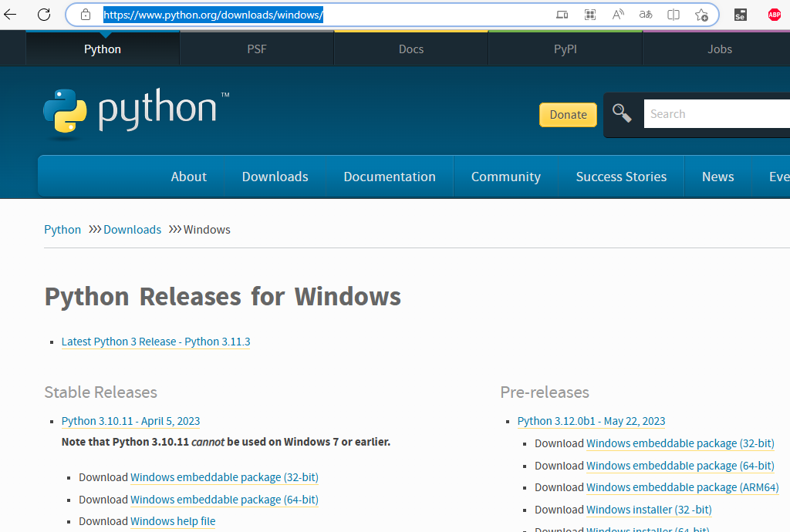This screenshot has width=790, height=532.
Task: Enter Immersive Reader split icon
Action: pyautogui.click(x=673, y=15)
